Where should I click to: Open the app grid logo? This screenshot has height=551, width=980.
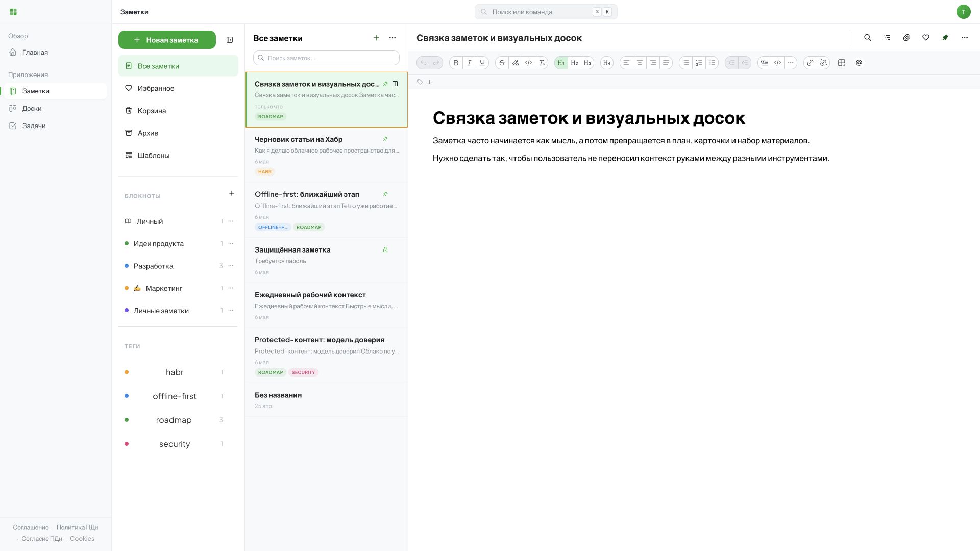(13, 12)
